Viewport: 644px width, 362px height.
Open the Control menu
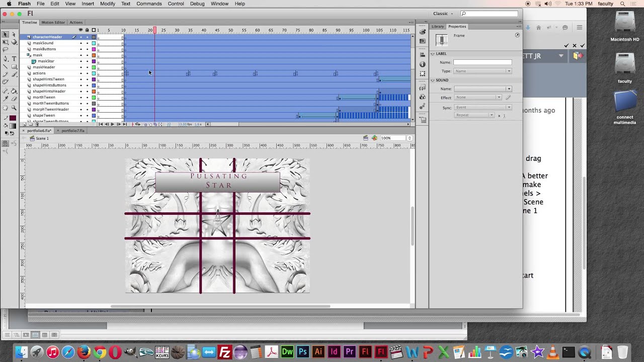176,4
